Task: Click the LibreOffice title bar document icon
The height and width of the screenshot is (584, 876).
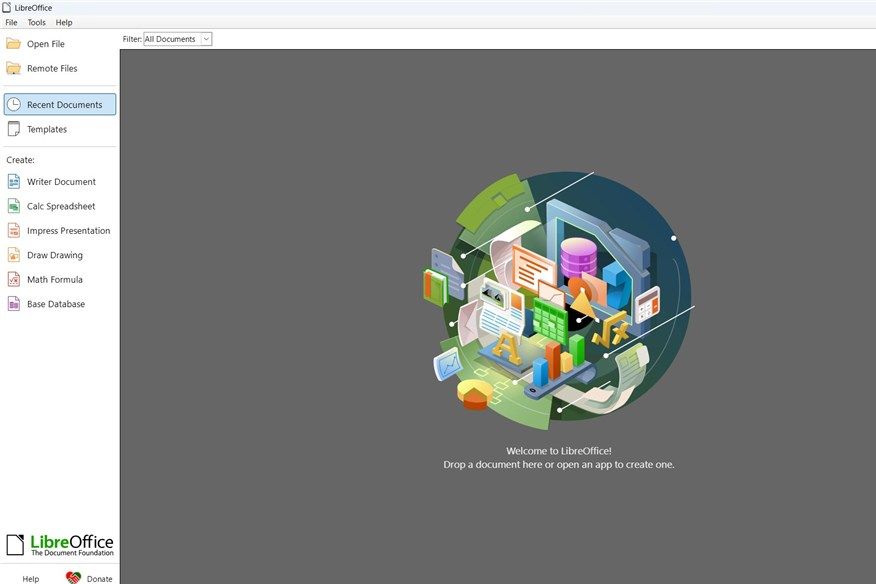Action: tap(7, 7)
